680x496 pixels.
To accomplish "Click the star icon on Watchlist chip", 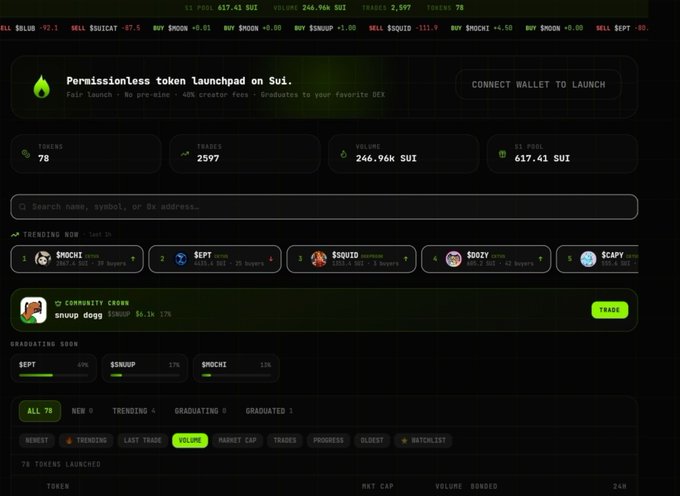I will tap(404, 441).
